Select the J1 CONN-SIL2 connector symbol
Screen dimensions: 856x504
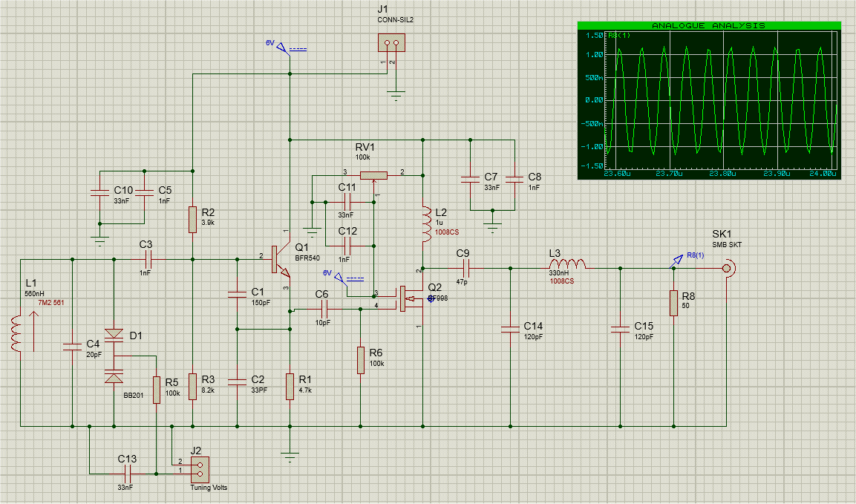391,42
